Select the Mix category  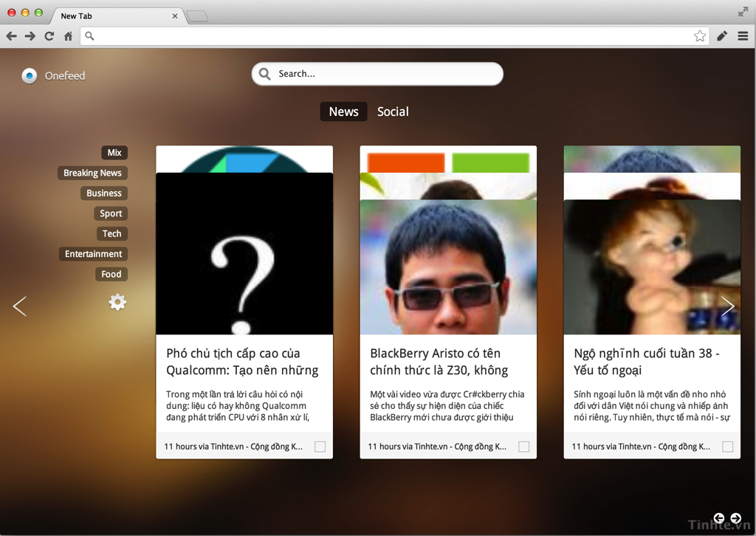(x=114, y=153)
